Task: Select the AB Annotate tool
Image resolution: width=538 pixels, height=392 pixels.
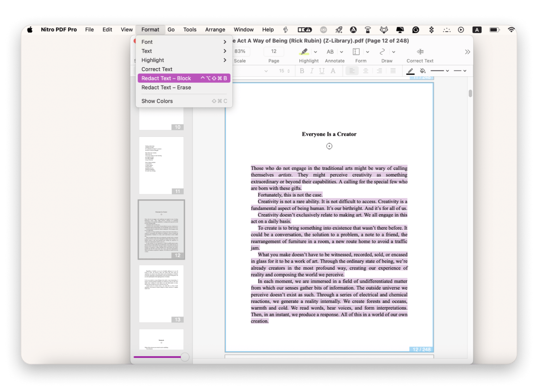Action: coord(330,52)
